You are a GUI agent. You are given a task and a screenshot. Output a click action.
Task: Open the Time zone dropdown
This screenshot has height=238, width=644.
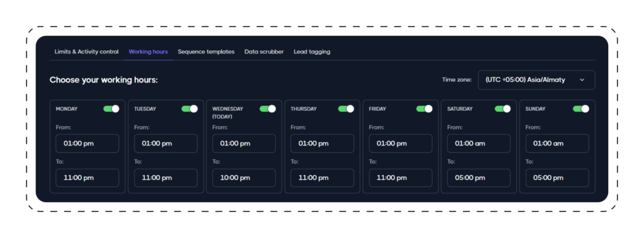[536, 80]
